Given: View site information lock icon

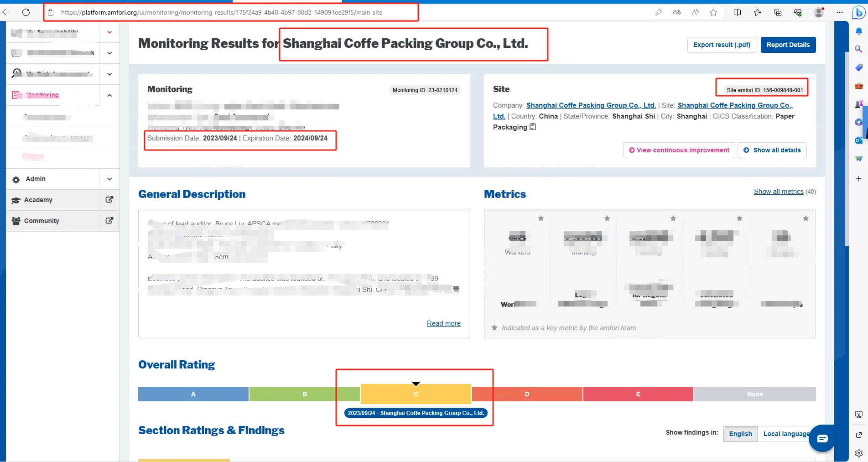Looking at the screenshot, I should pyautogui.click(x=51, y=12).
